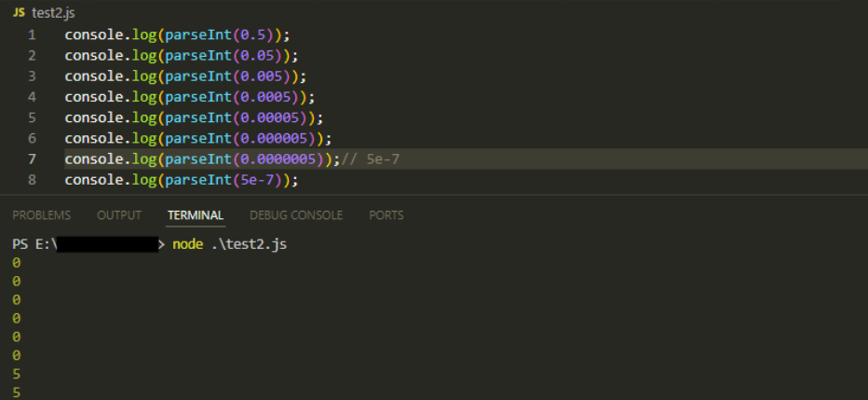Open the PROBLEMS panel tab

[x=42, y=215]
